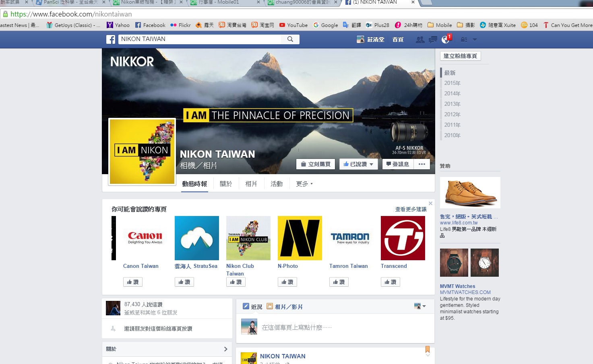Open 已說讚 liked dropdown
Viewport: 593px width, 364px height.
pos(358,164)
